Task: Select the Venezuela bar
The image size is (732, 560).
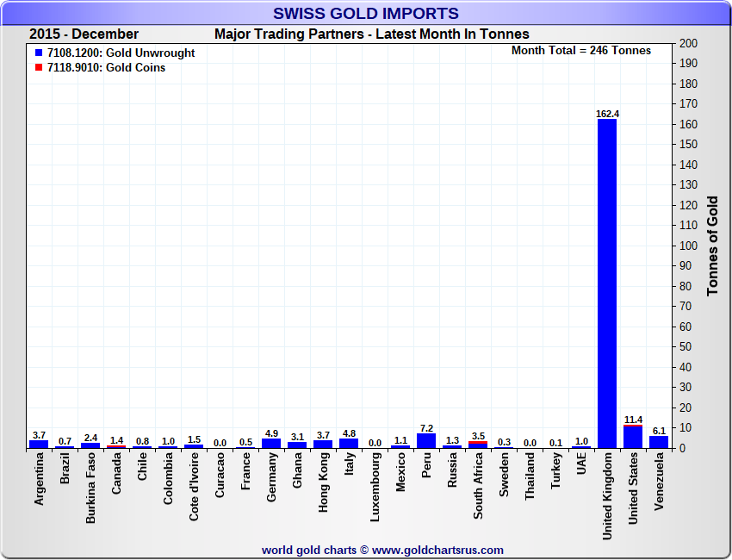Action: click(658, 442)
